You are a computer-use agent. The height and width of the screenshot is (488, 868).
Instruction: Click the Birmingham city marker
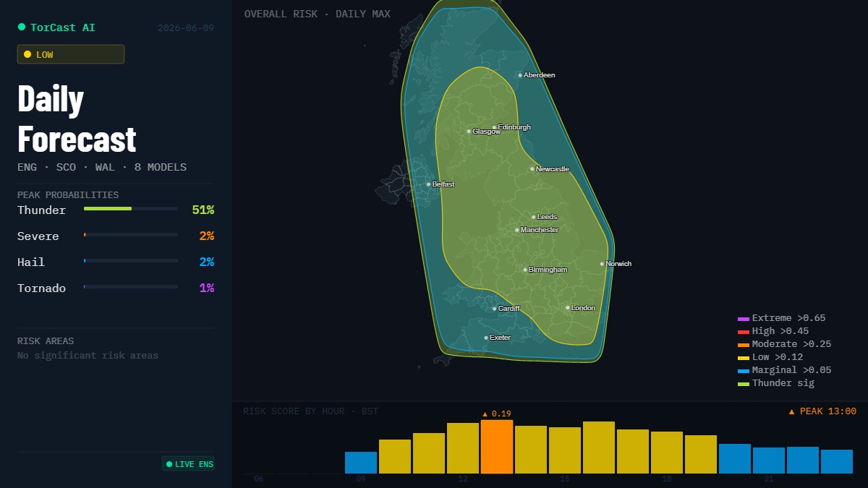point(525,270)
